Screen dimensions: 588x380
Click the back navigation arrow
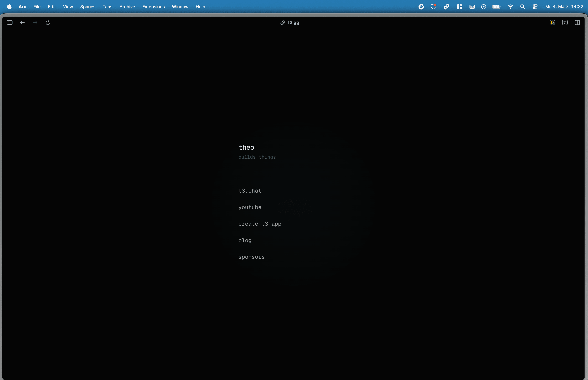(22, 22)
